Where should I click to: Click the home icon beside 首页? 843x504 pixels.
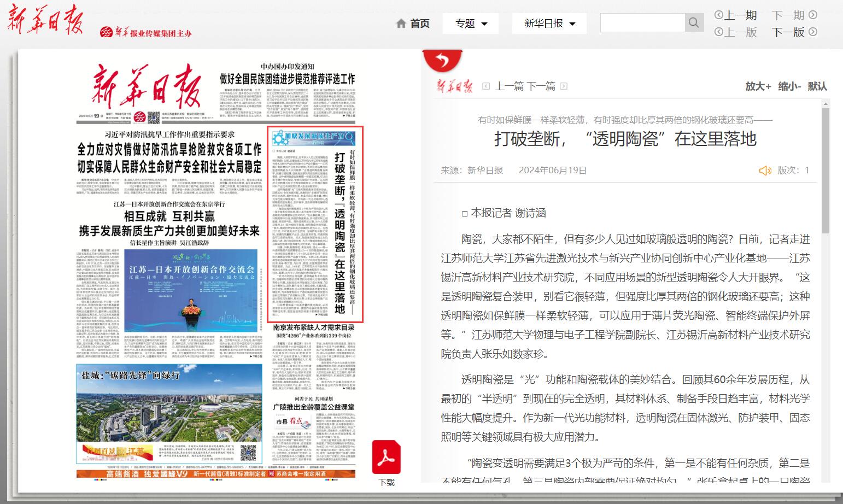click(x=401, y=24)
